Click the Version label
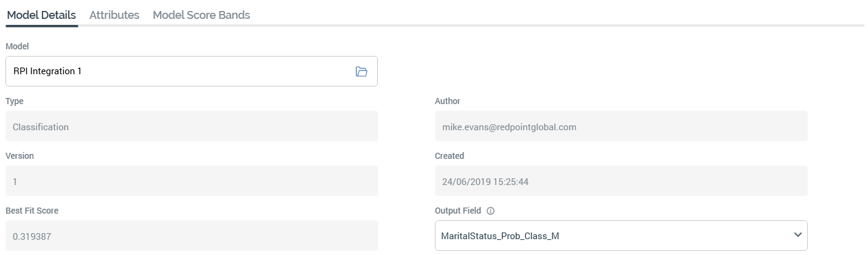This screenshot has width=868, height=255. click(x=19, y=156)
